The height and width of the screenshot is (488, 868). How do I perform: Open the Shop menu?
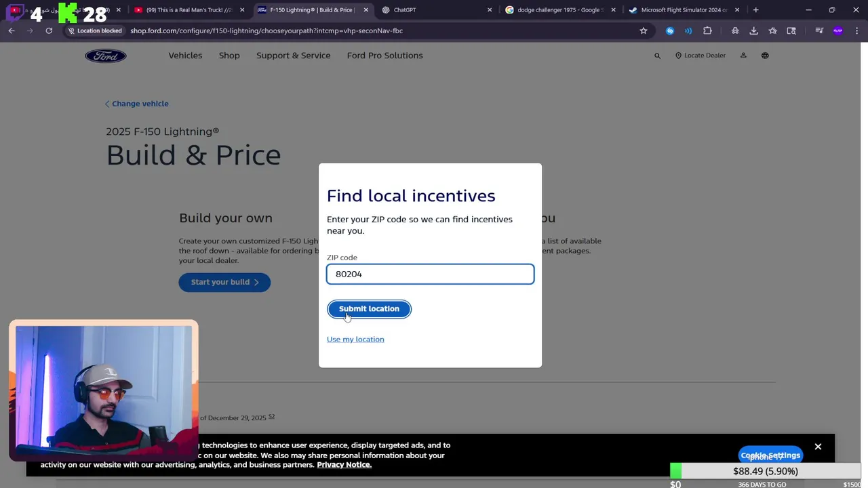[x=229, y=56]
